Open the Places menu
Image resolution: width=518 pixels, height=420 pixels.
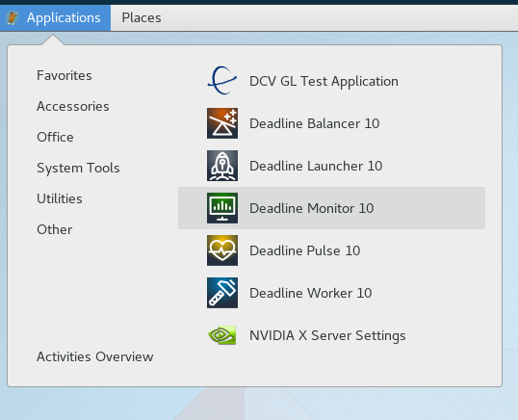[x=142, y=18]
